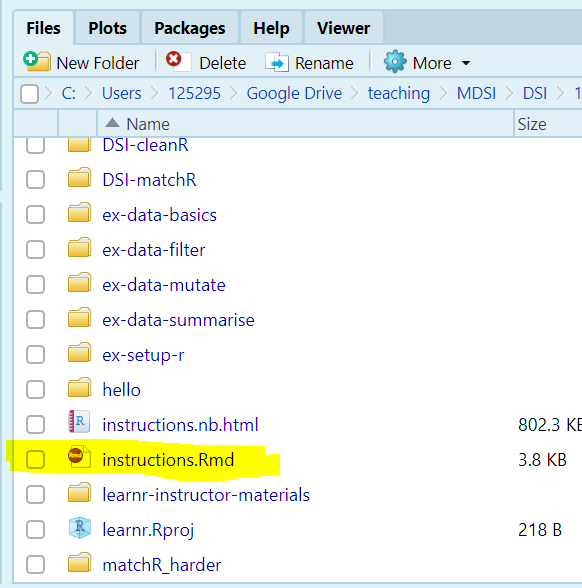Click the More gear icon
This screenshot has width=582, height=588.
click(395, 61)
